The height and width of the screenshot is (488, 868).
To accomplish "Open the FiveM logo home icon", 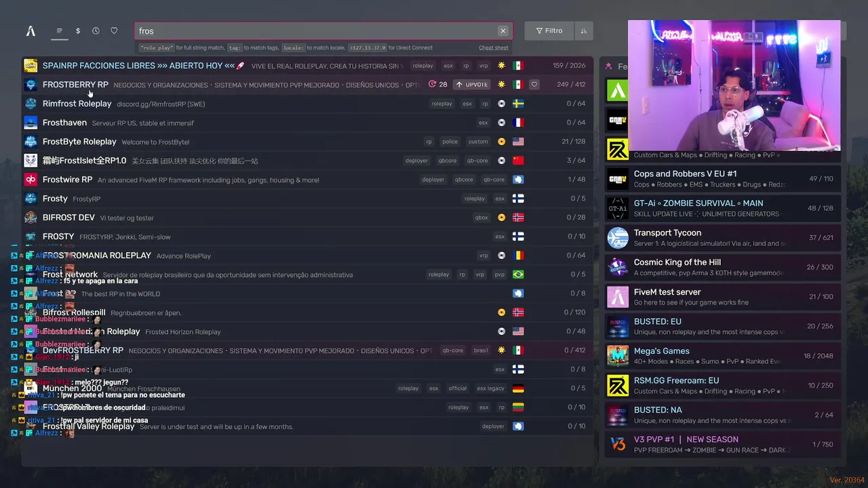I will tap(31, 30).
